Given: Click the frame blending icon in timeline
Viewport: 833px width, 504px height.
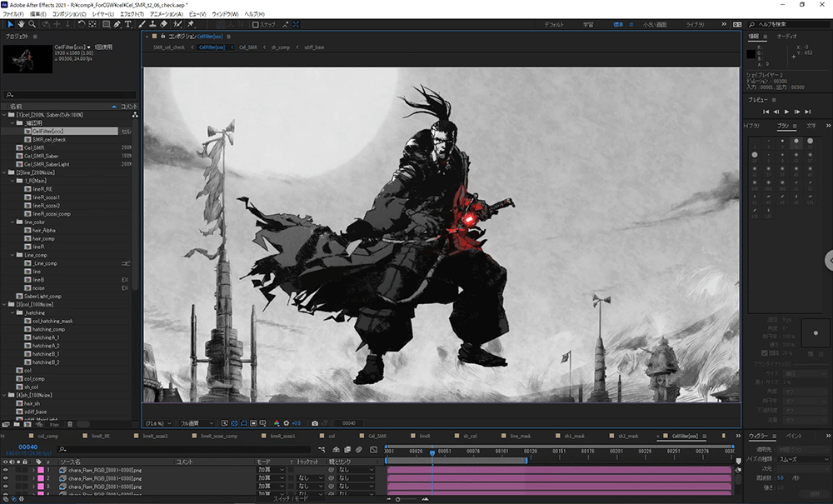Looking at the screenshot, I should 347,449.
